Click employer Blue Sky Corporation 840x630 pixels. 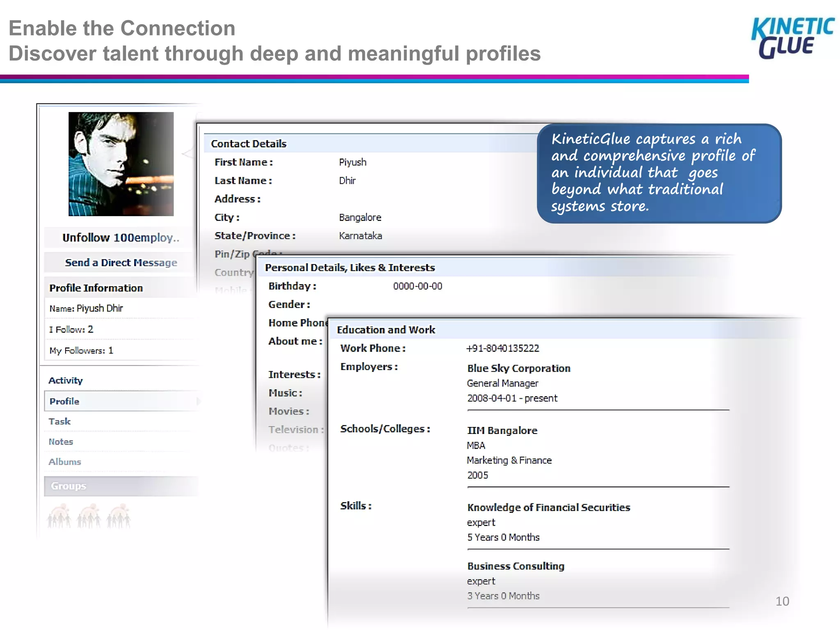519,368
